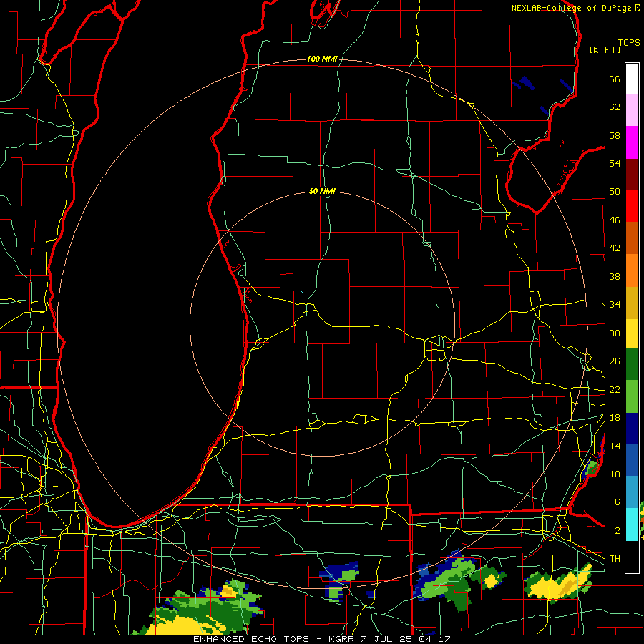644x644 pixels.
Task: Click the dark red 54 kft legend swatch
Action: pos(632,175)
